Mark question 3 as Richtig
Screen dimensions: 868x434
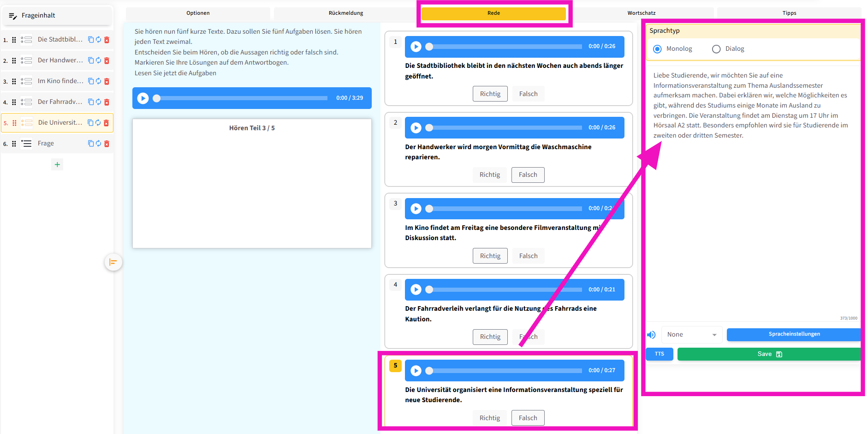[490, 256]
